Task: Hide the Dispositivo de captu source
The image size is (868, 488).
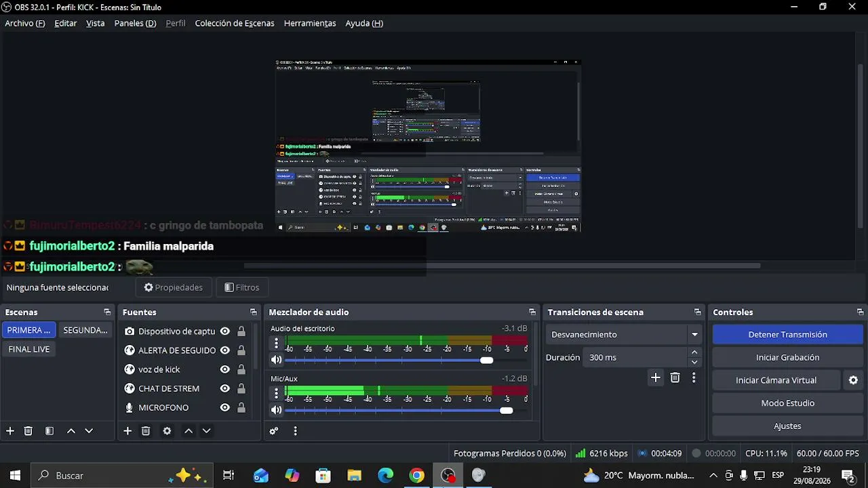Action: coord(224,331)
